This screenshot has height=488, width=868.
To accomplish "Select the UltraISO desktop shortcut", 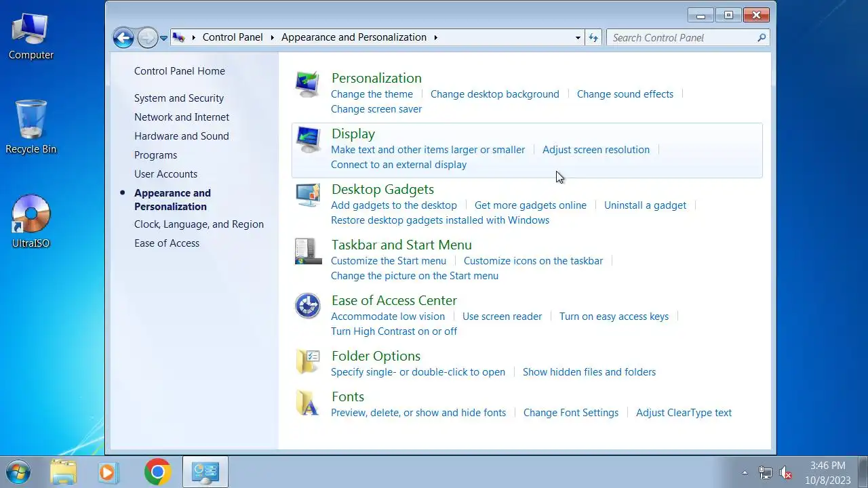I will coord(31,221).
